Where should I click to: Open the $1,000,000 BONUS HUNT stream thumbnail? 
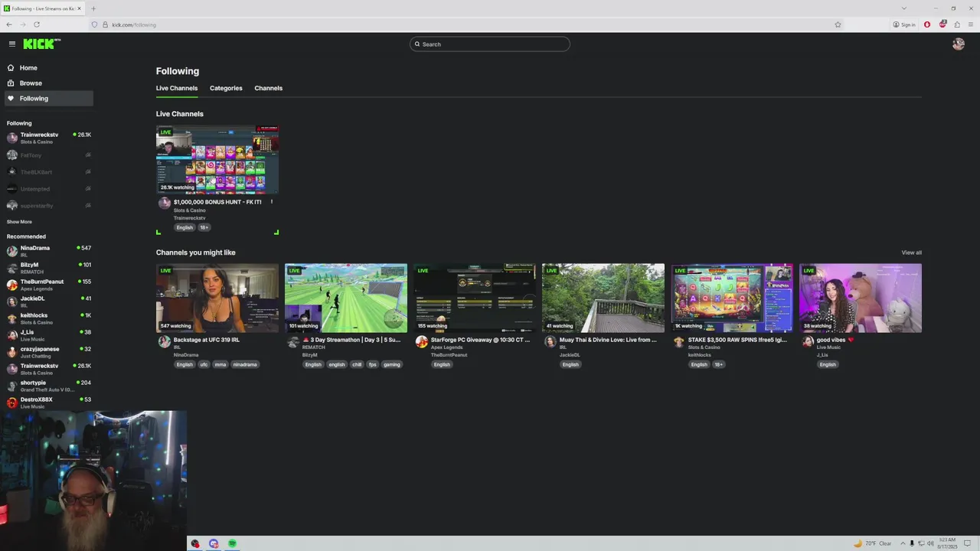pyautogui.click(x=217, y=159)
